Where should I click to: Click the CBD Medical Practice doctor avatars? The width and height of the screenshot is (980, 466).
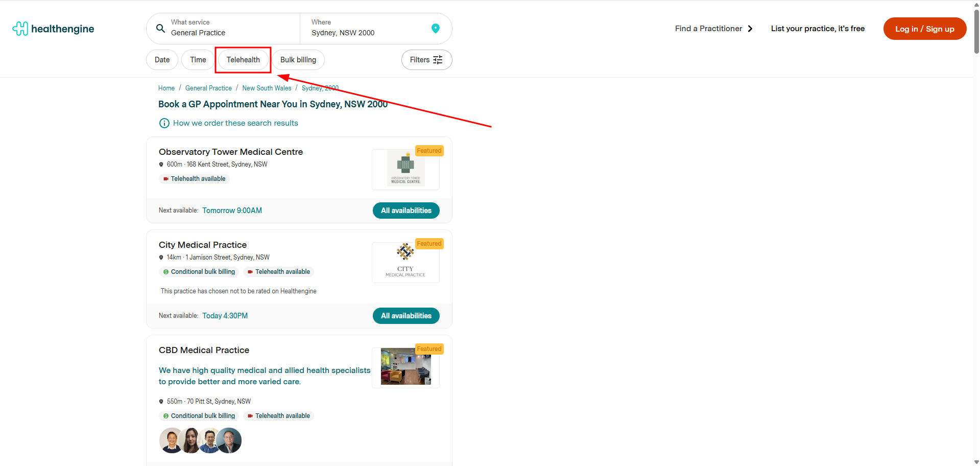200,440
